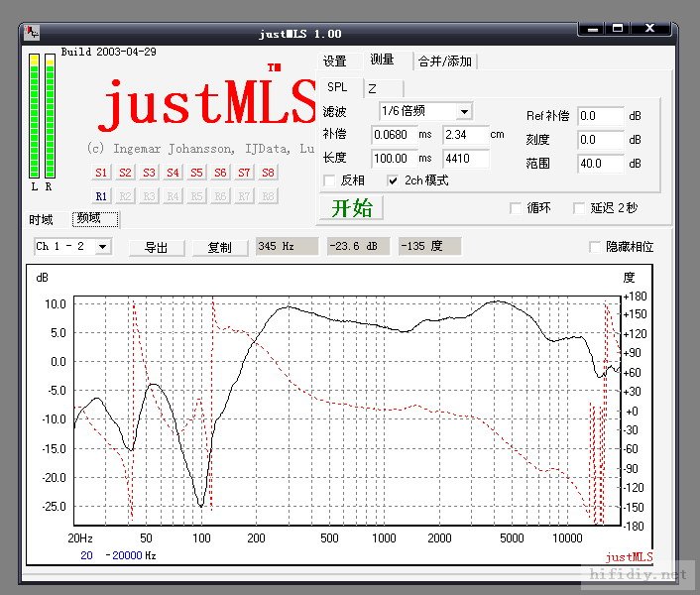Toggle the 2ch模式 checkbox
This screenshot has height=595, width=700.
394,180
